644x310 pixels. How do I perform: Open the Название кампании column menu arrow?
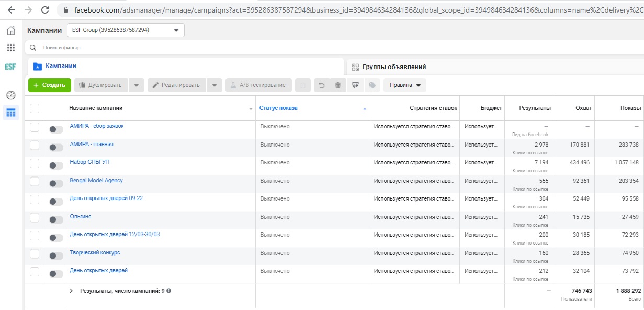[x=251, y=109]
